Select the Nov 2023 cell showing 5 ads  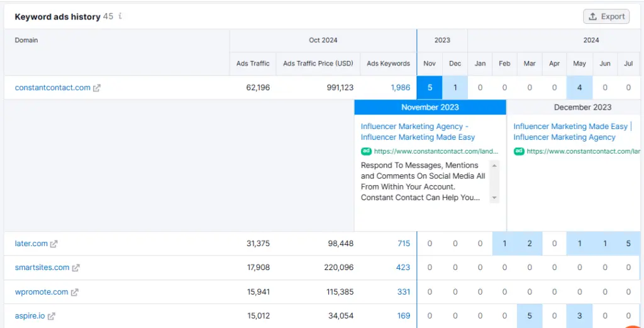430,88
